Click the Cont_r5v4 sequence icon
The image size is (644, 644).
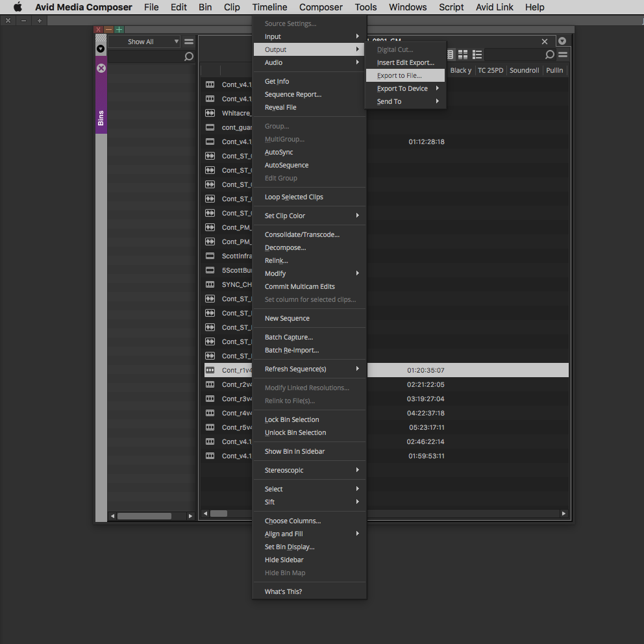tap(210, 427)
